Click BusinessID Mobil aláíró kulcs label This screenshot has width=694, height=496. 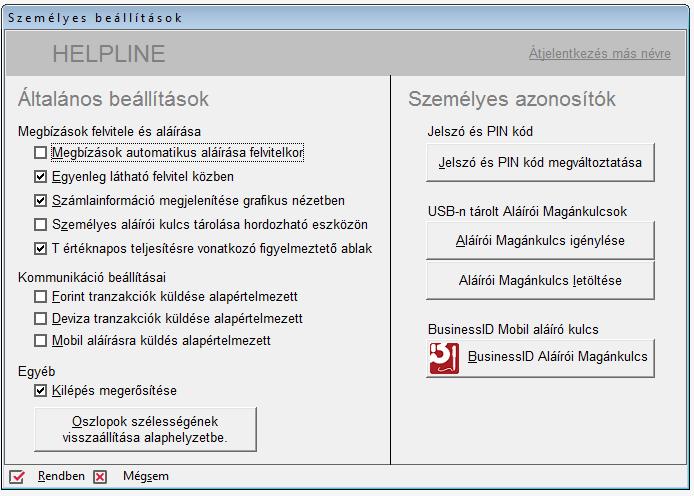513,329
